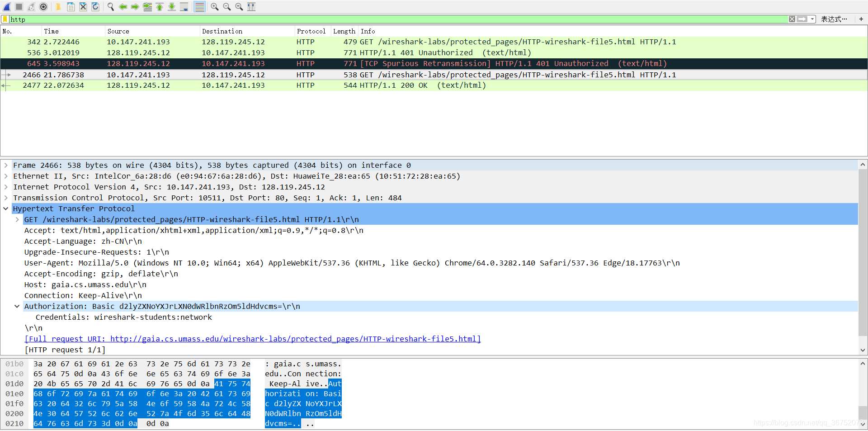Select the Credentials wireshark-students:network line

click(x=124, y=317)
